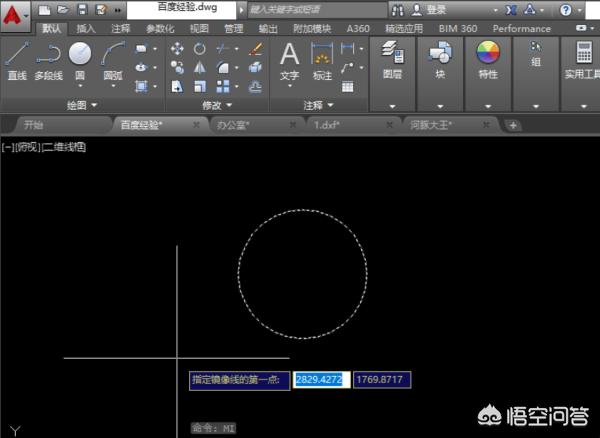Image resolution: width=600 pixels, height=438 pixels.
Task: Add a new drawing tab with plus button
Action: tap(512, 125)
